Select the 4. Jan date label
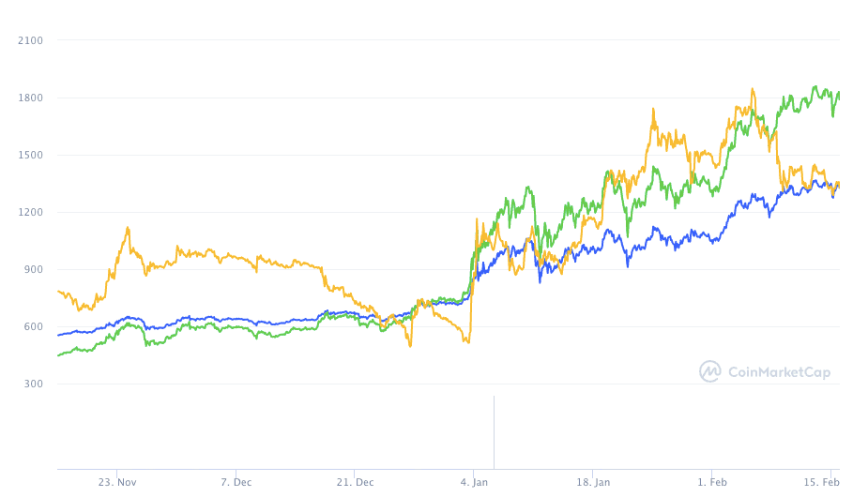Viewport: 868px width, 497px height. click(474, 482)
